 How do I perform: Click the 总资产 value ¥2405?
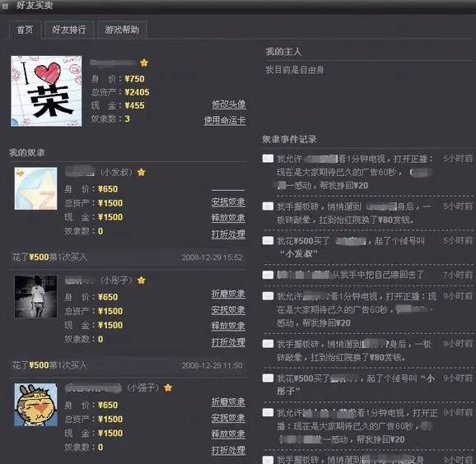(138, 92)
